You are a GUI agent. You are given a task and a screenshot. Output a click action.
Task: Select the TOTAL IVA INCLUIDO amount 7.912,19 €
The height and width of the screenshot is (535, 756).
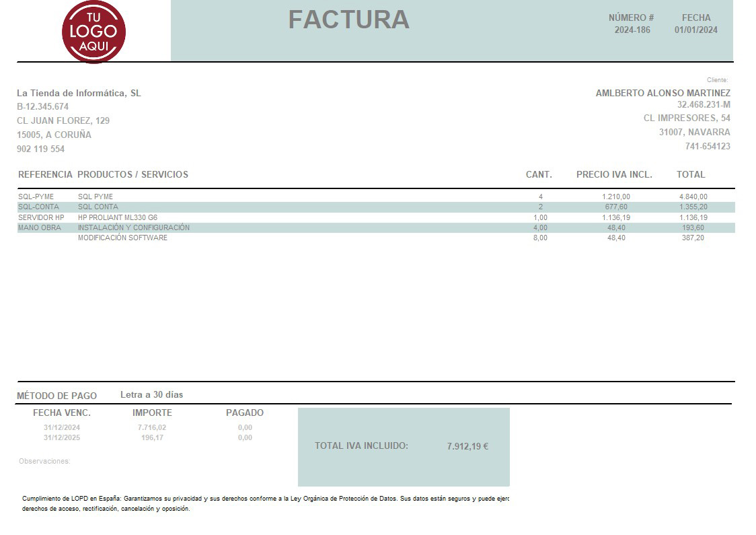(x=468, y=445)
